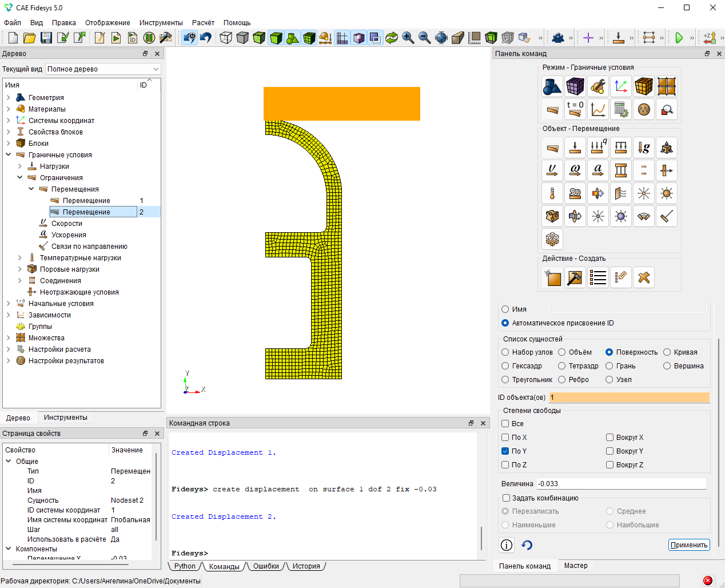Select Geometry mode icon in command panel
Image resolution: width=725 pixels, height=588 pixels.
552,86
